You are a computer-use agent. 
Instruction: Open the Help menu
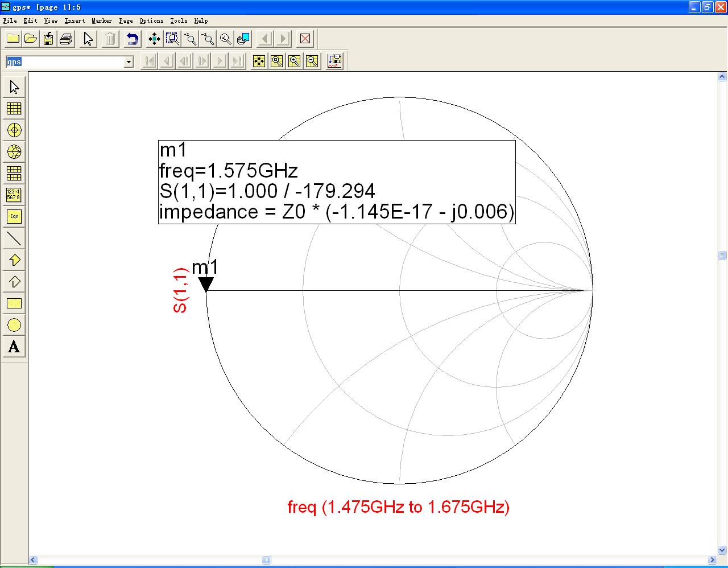tap(201, 20)
